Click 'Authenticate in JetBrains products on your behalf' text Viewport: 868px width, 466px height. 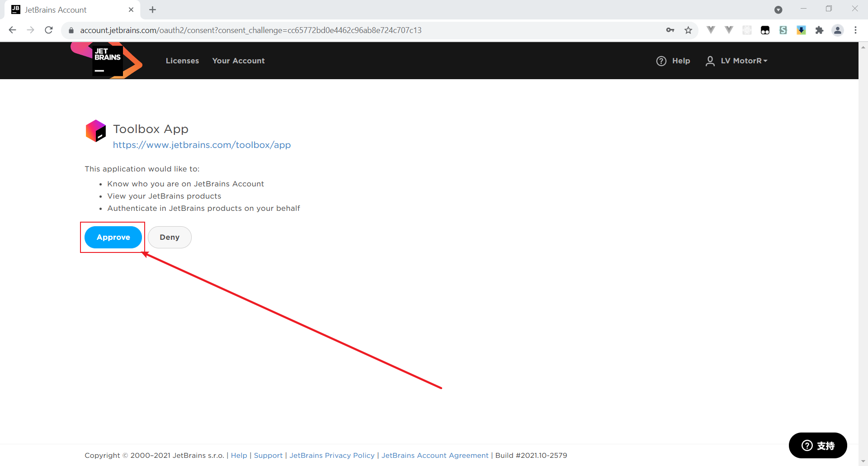203,208
